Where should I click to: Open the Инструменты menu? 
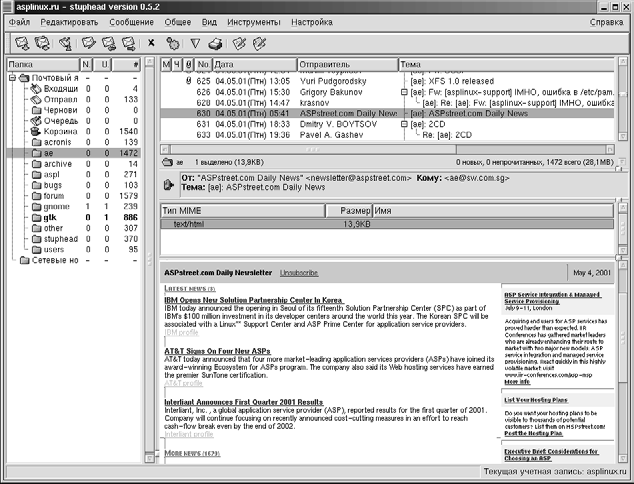(x=254, y=21)
